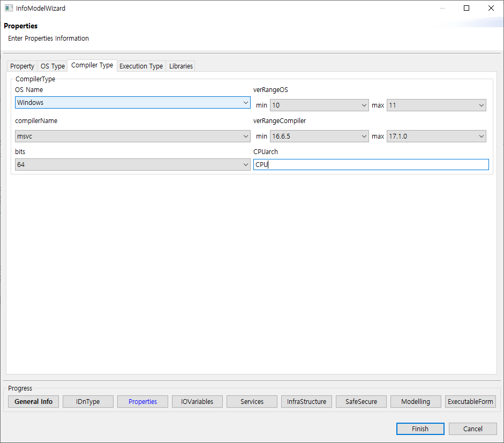Open the verRangeCompiler min dropdown
Viewport: 504px width, 443px height.
click(364, 136)
